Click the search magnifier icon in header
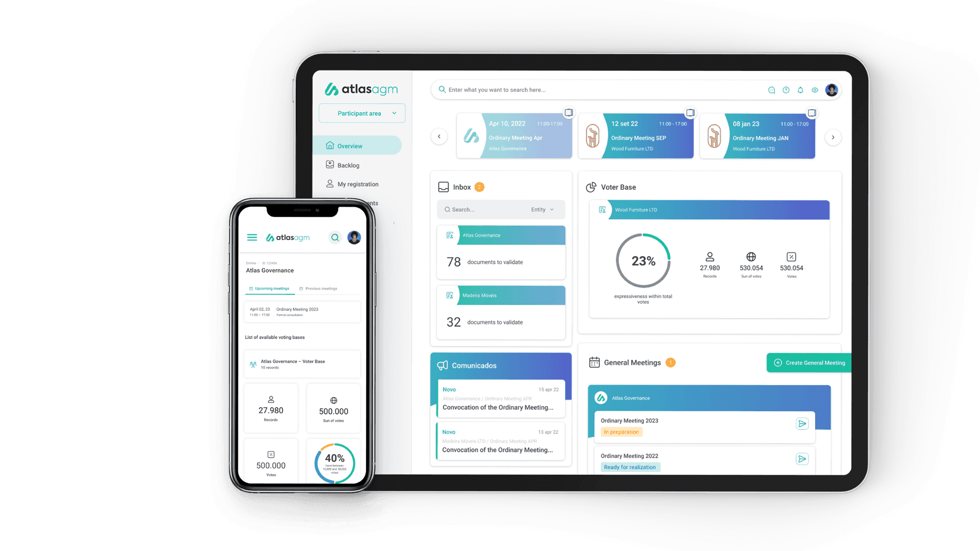 click(442, 90)
